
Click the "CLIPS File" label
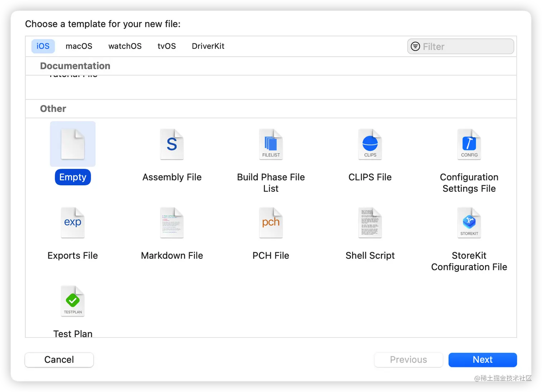click(370, 177)
